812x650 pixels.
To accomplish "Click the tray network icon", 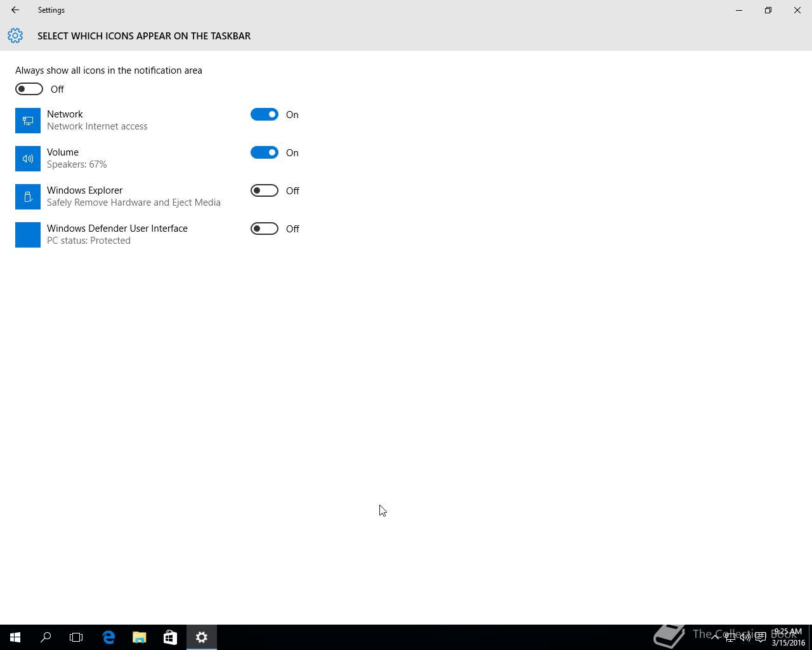I will [730, 637].
